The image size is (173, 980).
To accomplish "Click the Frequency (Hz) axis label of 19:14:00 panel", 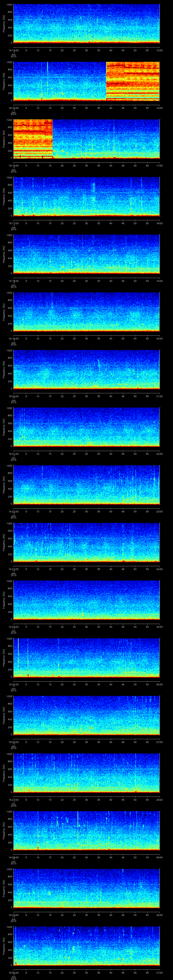I will click(4, 24).
